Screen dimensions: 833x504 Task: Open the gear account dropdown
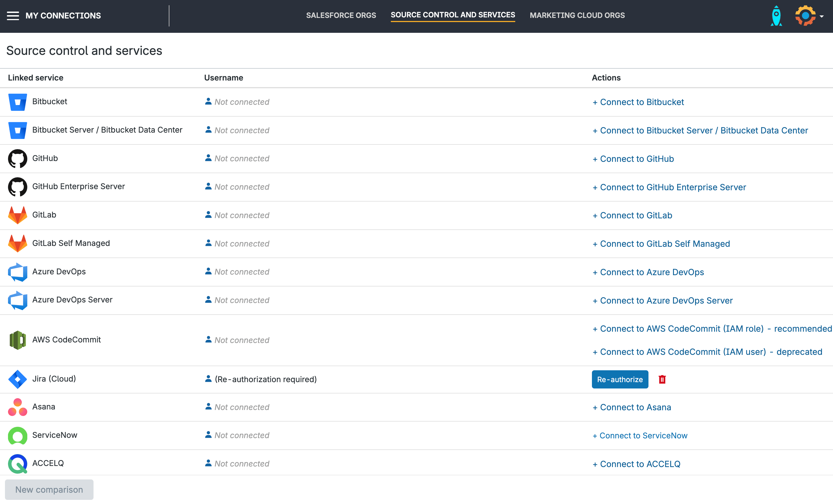[809, 15]
